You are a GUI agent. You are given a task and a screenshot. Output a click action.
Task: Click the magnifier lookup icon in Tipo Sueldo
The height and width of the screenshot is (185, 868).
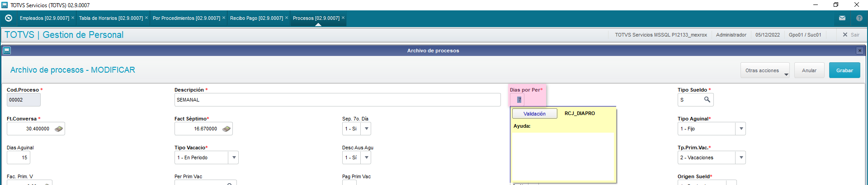707,99
